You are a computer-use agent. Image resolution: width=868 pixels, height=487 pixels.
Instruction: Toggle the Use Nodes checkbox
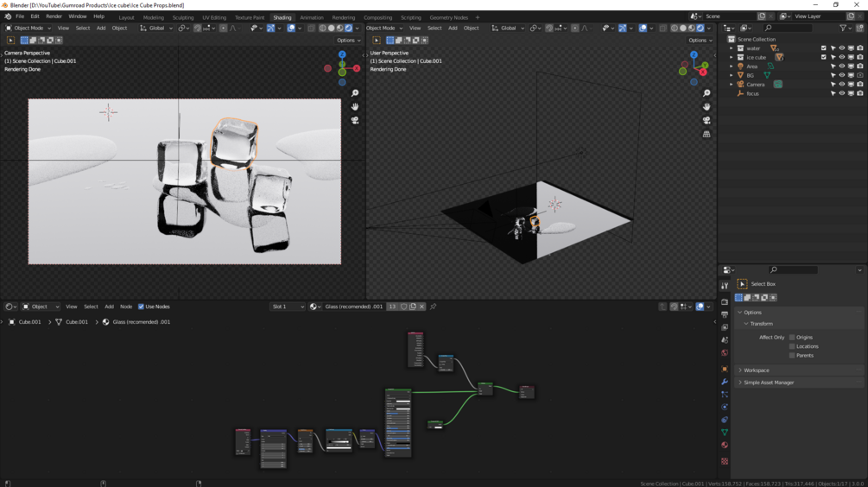coord(142,307)
